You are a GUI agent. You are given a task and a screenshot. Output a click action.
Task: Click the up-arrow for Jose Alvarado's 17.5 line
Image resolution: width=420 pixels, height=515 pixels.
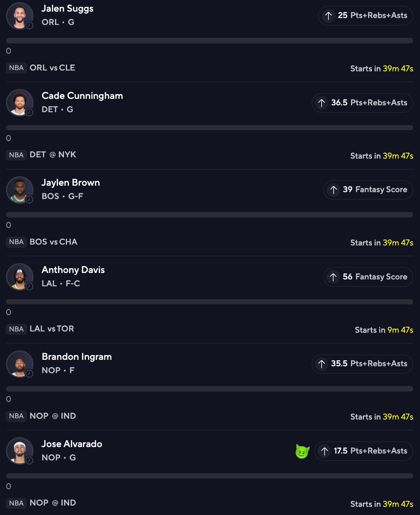coord(325,451)
